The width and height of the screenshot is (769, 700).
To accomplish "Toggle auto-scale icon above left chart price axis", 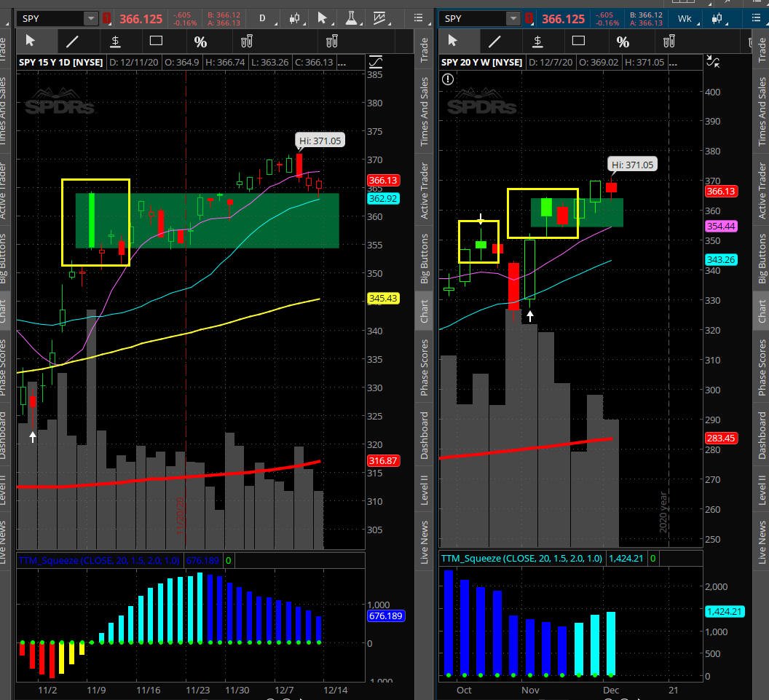I will tap(377, 62).
